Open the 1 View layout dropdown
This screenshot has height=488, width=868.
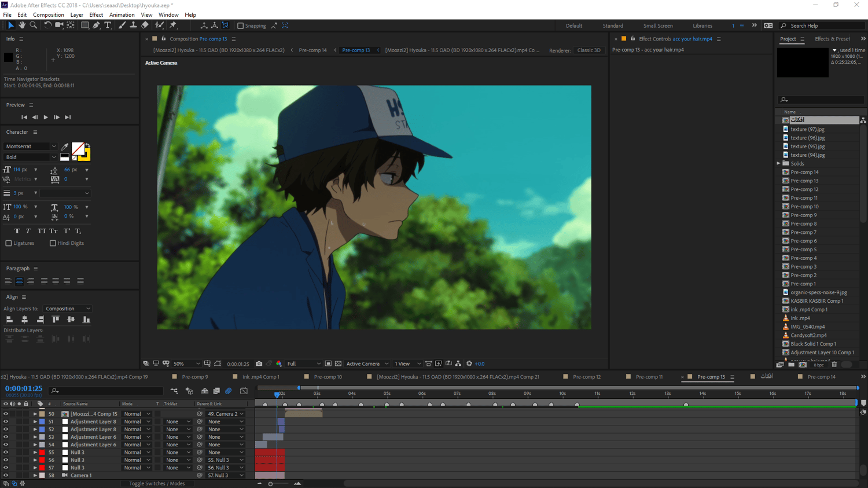point(407,364)
